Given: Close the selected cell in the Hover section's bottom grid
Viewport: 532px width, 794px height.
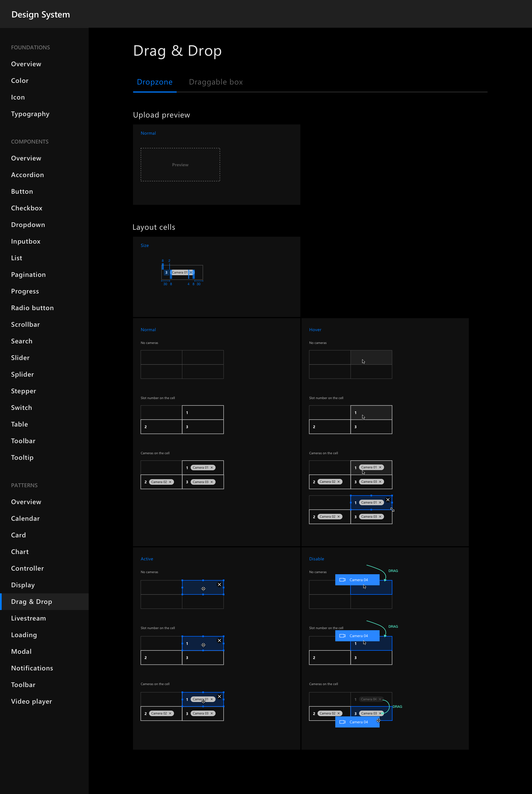Looking at the screenshot, I should pyautogui.click(x=388, y=499).
